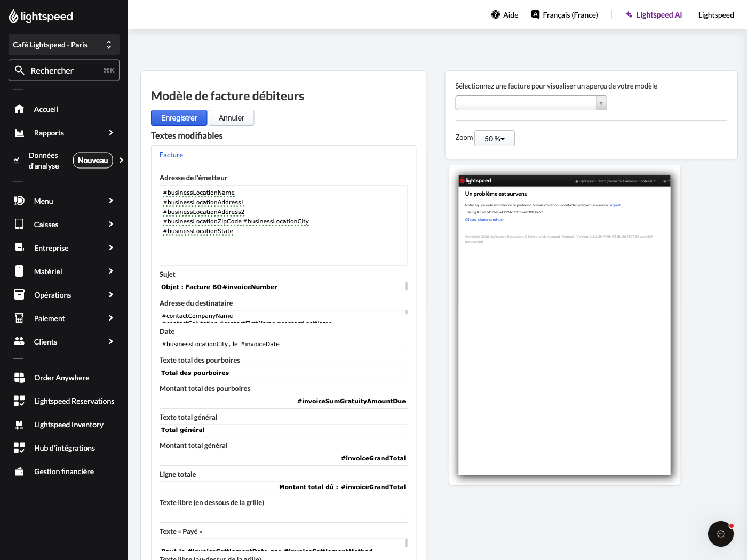Click the Sujet field scrollbar
747x560 pixels.
pos(407,286)
